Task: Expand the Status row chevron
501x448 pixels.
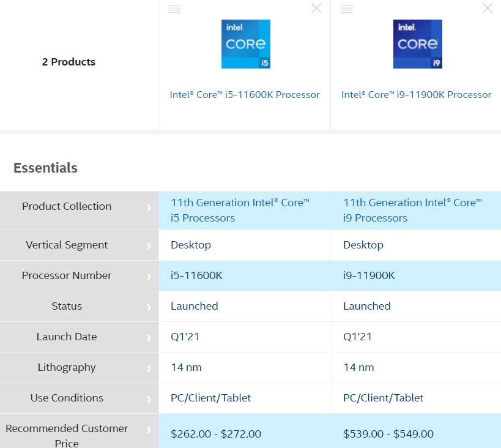Action: coord(149,307)
